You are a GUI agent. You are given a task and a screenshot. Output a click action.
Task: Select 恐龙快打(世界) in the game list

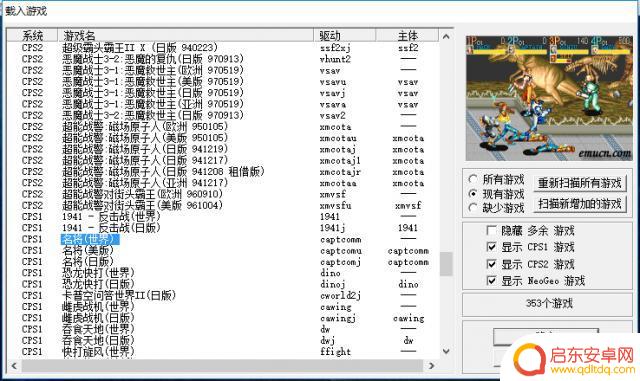(x=98, y=273)
